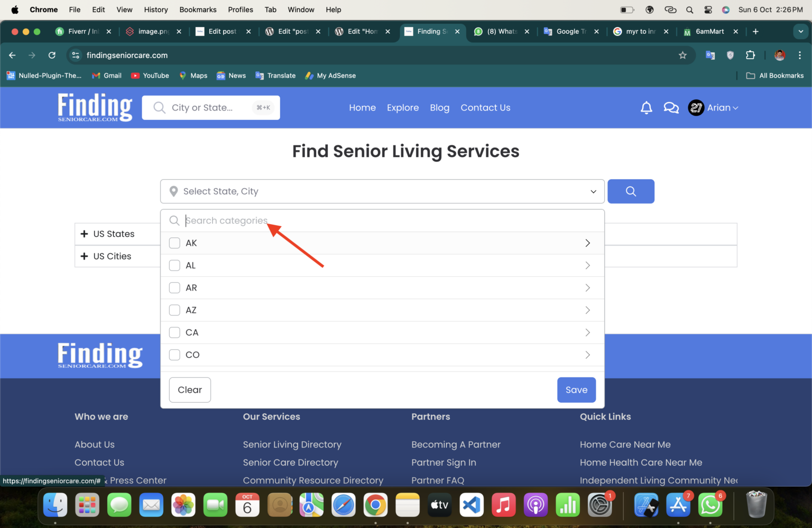
Task: Open the Becoming A Partner link
Action: pos(456,444)
